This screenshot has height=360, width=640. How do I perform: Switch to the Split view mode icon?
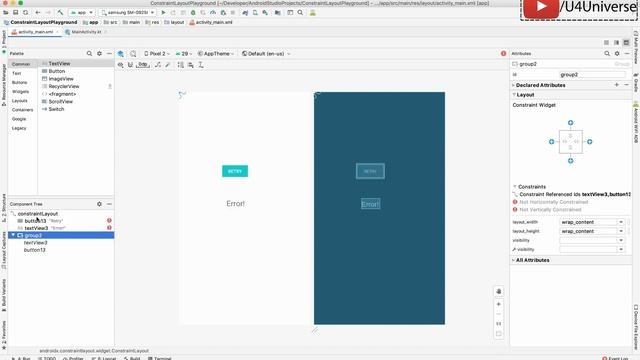(x=616, y=42)
